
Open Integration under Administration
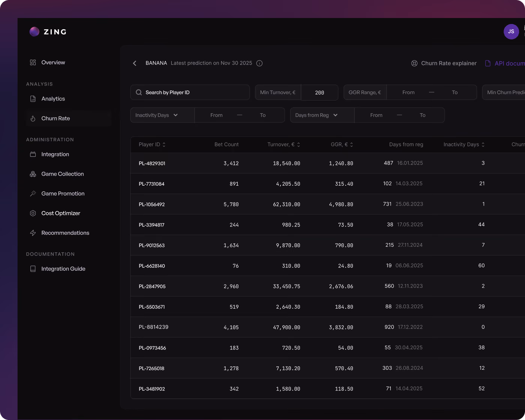(x=55, y=154)
